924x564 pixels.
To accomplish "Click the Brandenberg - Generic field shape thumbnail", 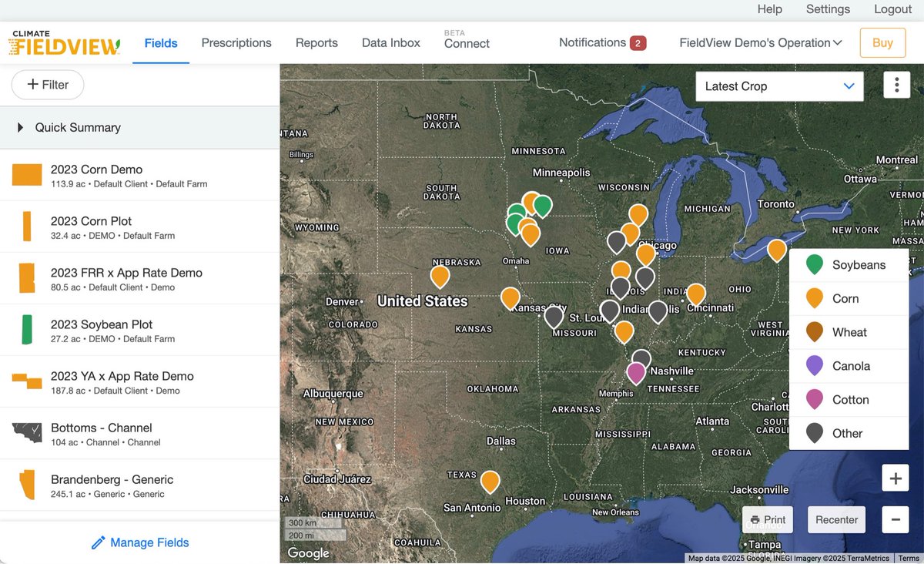I will (x=27, y=485).
